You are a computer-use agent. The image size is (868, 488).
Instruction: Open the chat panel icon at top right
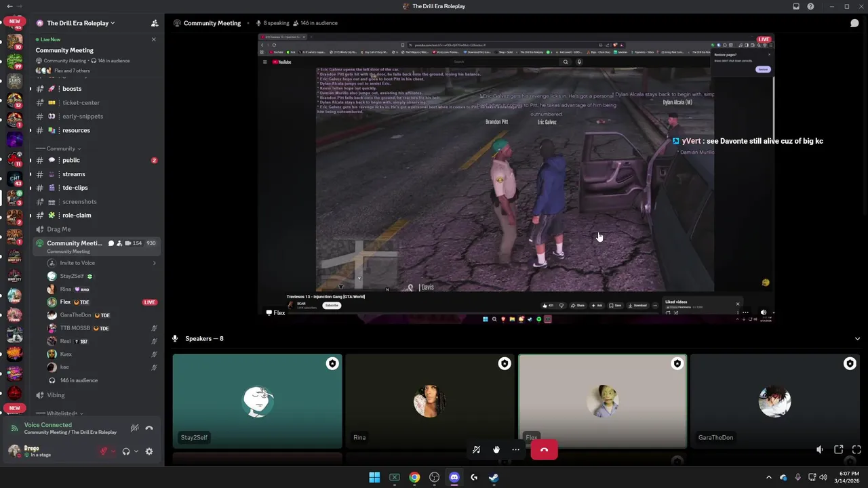pyautogui.click(x=854, y=23)
